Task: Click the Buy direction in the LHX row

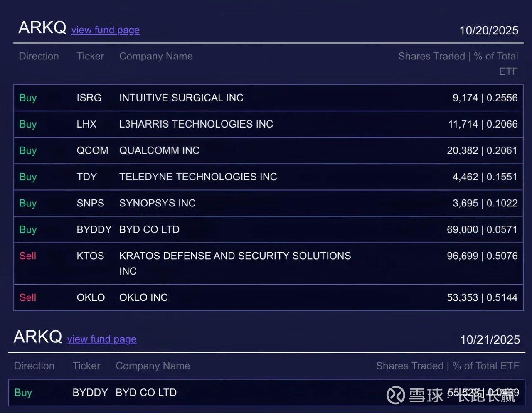Action: tap(28, 124)
